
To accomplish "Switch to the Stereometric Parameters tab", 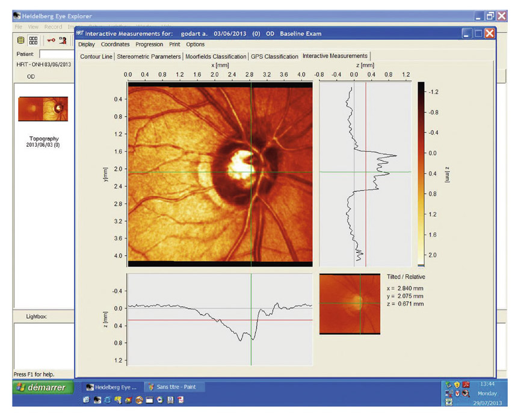I will pyautogui.click(x=149, y=57).
